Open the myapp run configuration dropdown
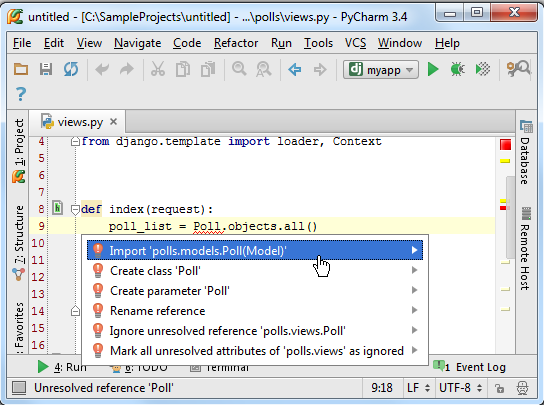The height and width of the screenshot is (405, 544). pos(381,69)
